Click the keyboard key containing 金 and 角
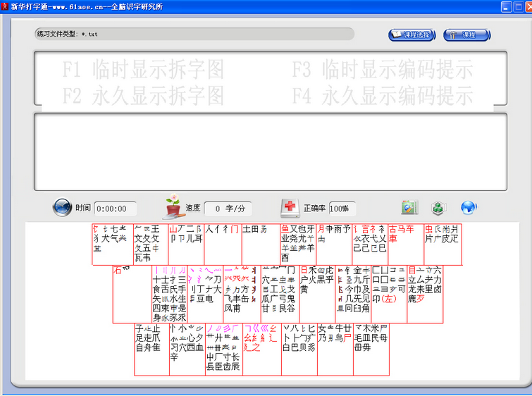Viewport: 532px width, 396px height. point(353,295)
